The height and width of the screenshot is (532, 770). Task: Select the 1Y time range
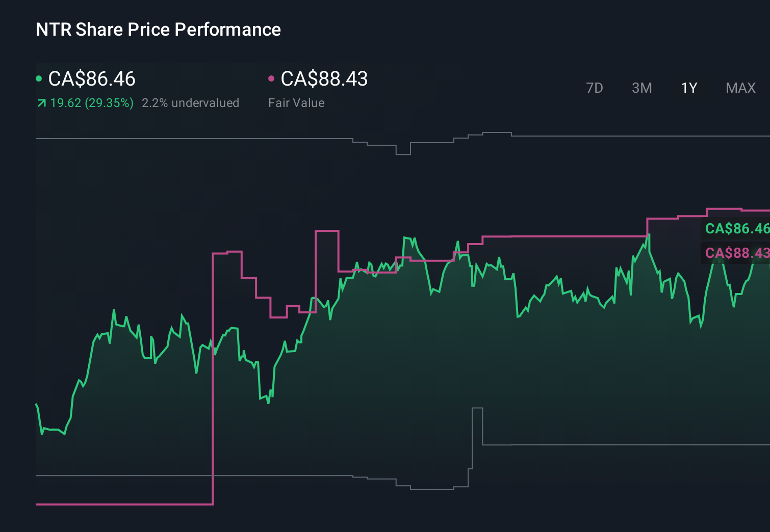688,88
